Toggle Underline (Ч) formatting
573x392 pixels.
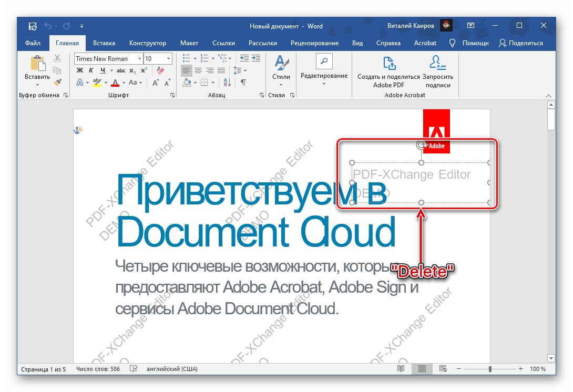coord(103,70)
